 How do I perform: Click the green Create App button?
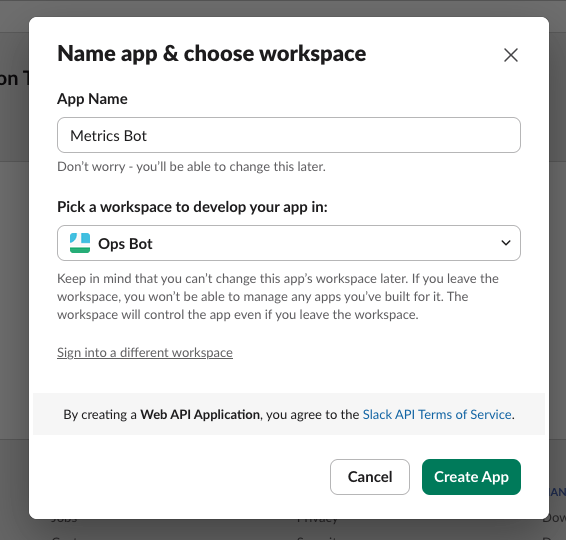471,477
